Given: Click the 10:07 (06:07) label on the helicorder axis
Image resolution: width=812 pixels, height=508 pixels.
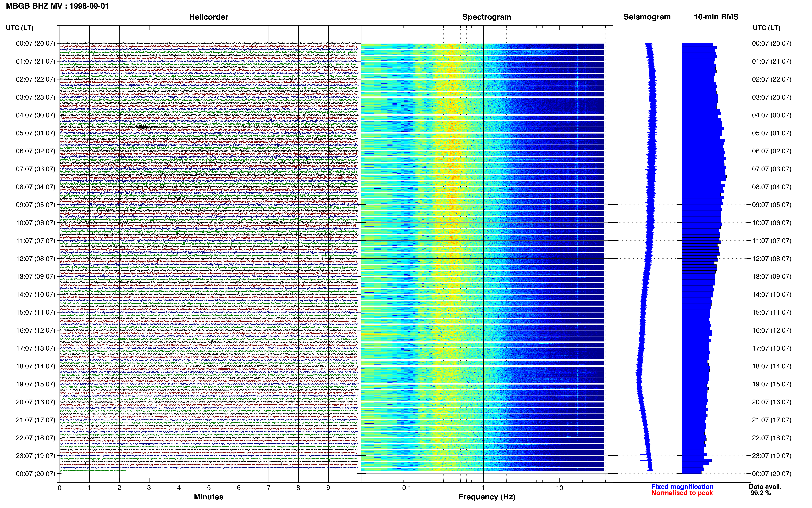Looking at the screenshot, I should (36, 223).
